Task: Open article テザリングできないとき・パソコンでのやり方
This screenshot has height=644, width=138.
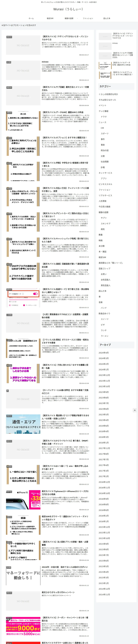Action: [65, 38]
